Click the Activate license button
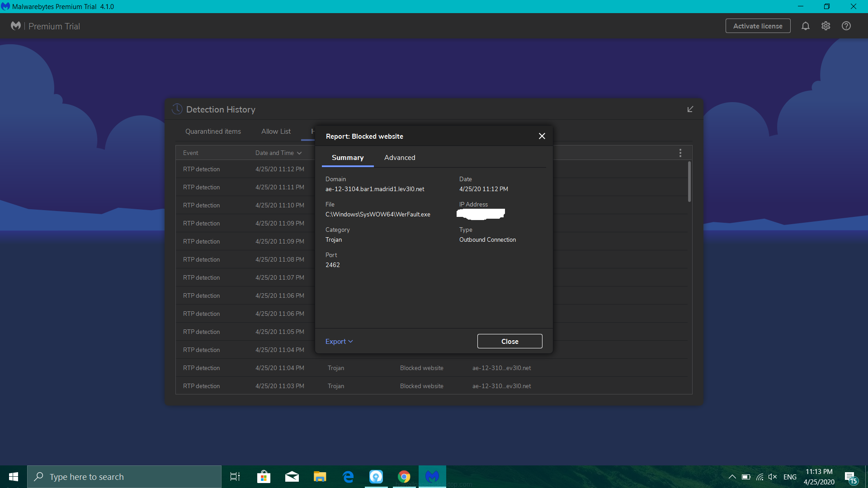This screenshot has width=868, height=488. tap(758, 26)
